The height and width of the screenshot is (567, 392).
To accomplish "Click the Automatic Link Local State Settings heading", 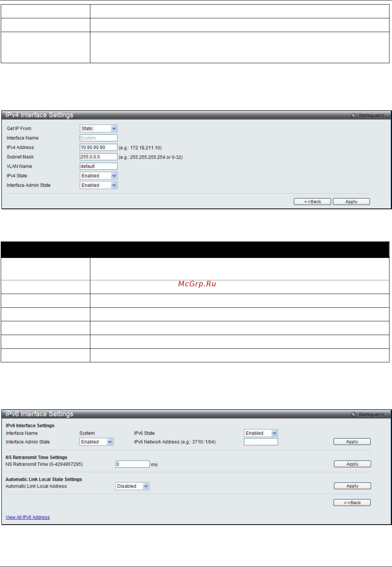I will click(x=44, y=479).
